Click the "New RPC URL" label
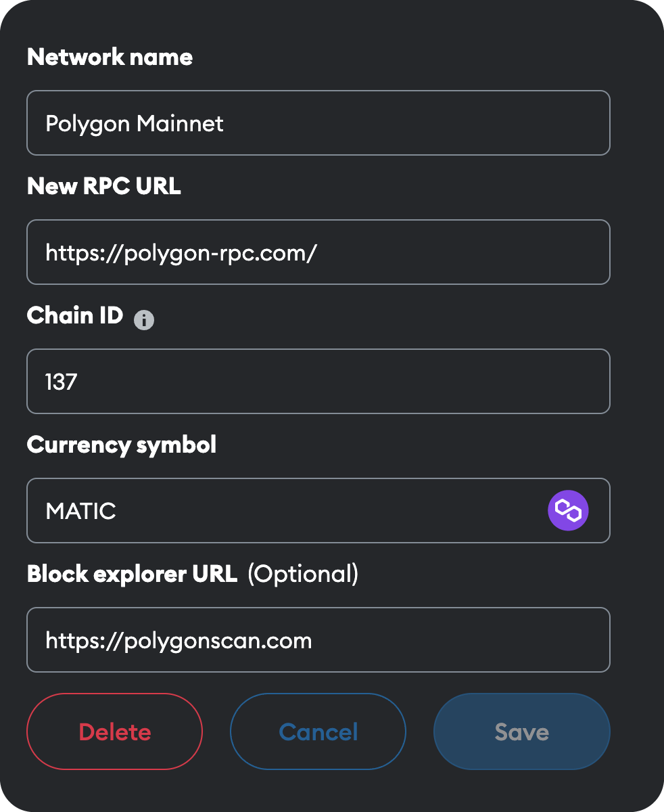The height and width of the screenshot is (812, 664). click(103, 186)
